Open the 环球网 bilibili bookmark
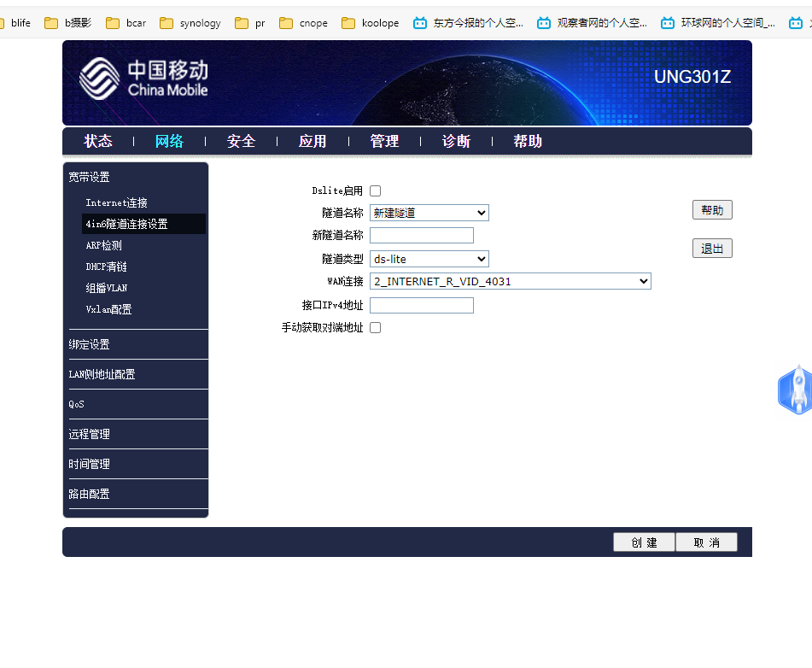Image resolution: width=812 pixels, height=668 pixels. 717,23
